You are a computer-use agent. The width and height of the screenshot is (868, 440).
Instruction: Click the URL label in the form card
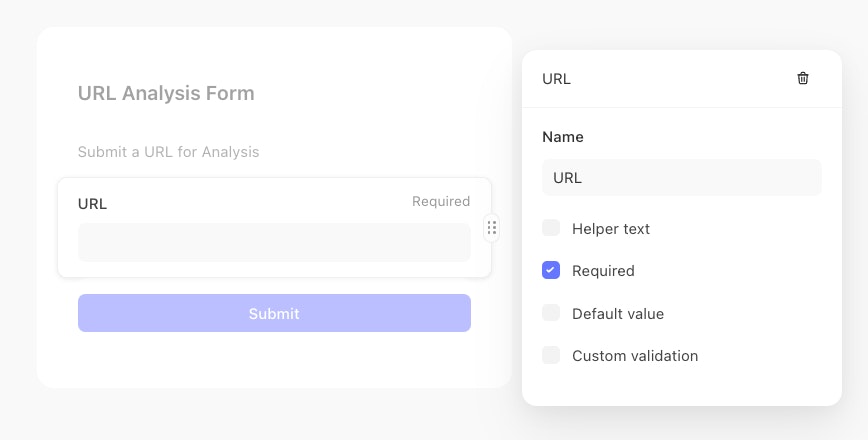point(92,203)
